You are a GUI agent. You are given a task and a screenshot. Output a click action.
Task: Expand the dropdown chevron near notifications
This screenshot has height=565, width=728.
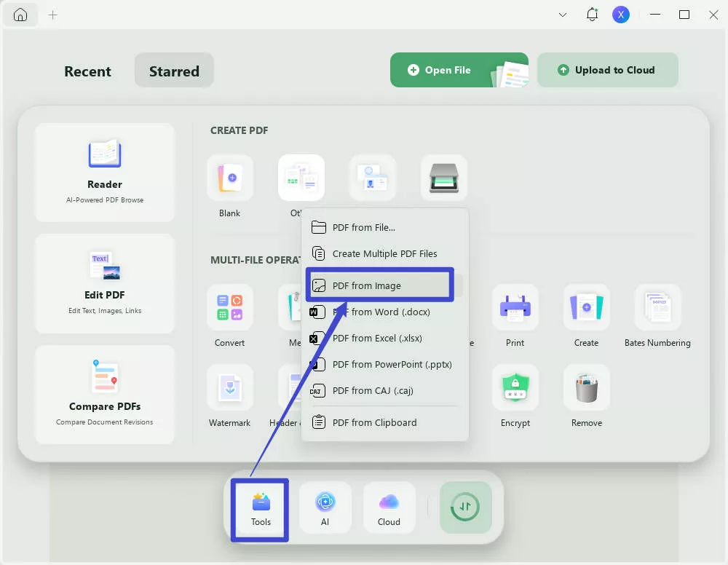pos(562,14)
